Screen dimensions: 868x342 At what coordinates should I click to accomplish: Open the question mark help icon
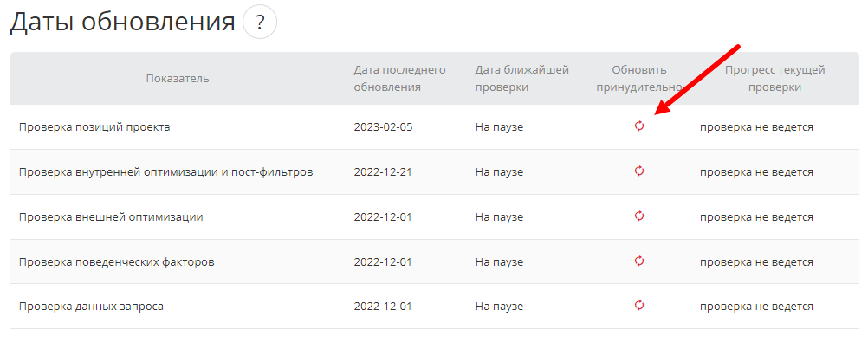(x=260, y=23)
